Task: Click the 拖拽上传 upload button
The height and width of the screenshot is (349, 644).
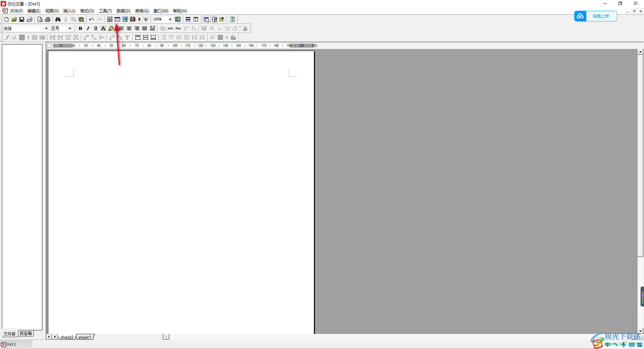Action: click(x=596, y=16)
